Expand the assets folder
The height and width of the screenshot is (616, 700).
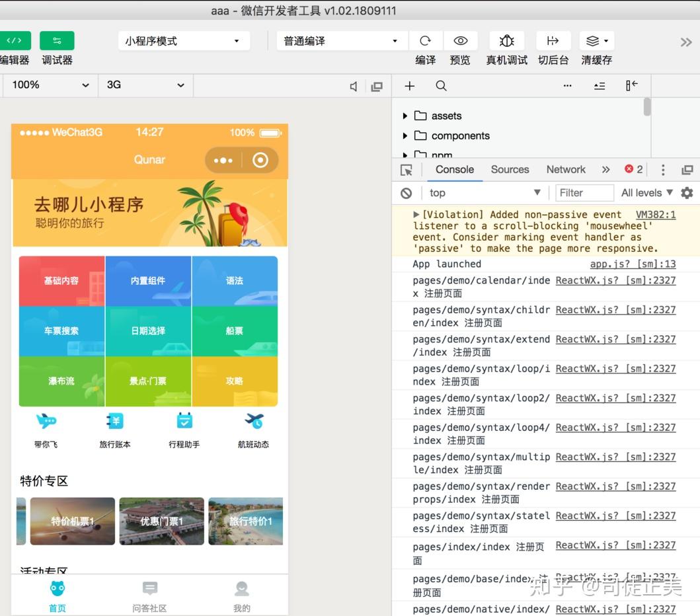[405, 116]
